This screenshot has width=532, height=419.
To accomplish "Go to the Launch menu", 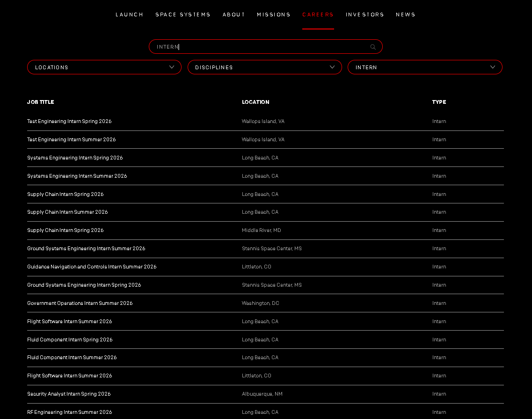I will 129,14.
